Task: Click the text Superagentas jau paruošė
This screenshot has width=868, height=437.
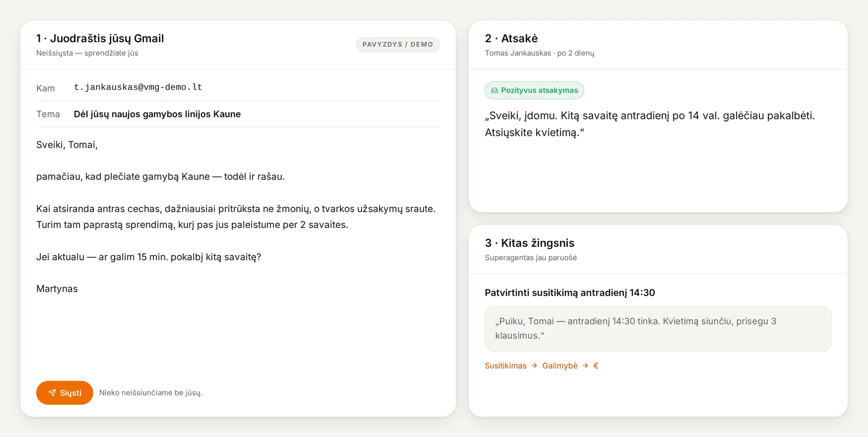Action: click(531, 258)
